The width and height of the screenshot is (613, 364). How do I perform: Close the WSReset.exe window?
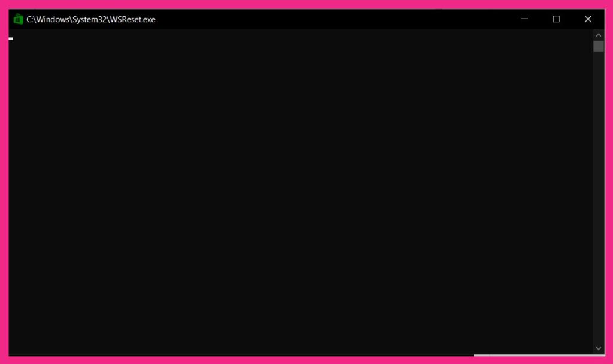coord(588,19)
